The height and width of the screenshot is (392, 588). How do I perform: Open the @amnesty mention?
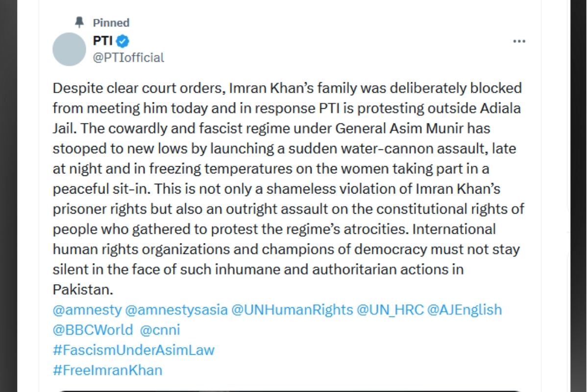pyautogui.click(x=87, y=310)
